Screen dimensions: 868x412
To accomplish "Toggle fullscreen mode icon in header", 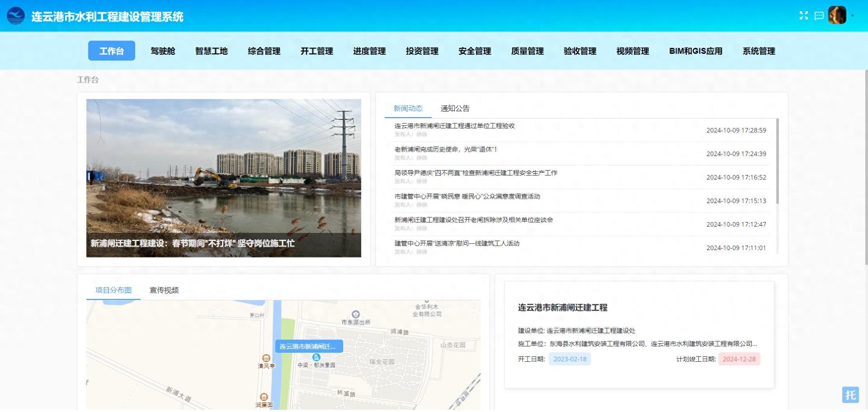I will (803, 16).
